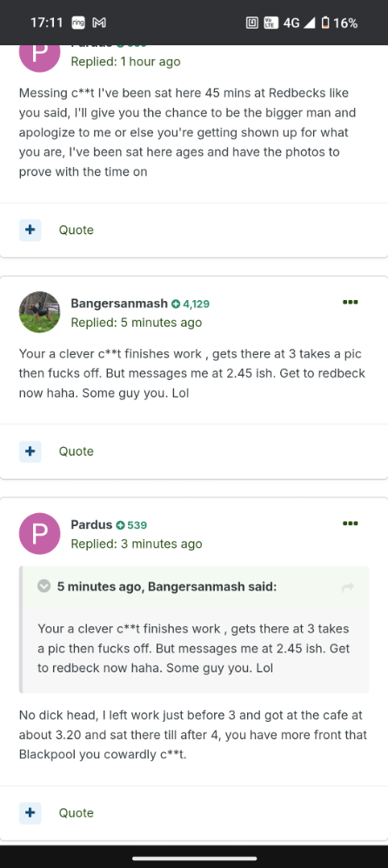Quote the first post about Redbecks
Image resolution: width=388 pixels, height=868 pixels.
coord(77,230)
